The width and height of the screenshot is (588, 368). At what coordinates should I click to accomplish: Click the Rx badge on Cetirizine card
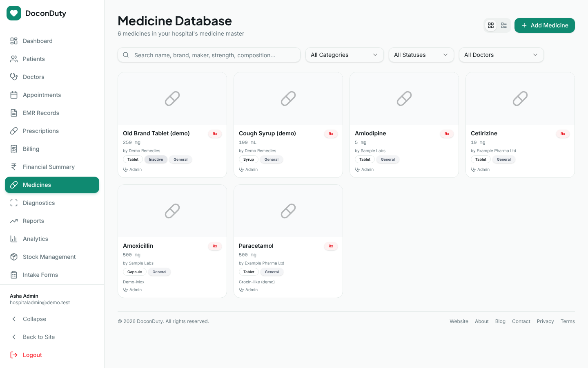pos(563,134)
